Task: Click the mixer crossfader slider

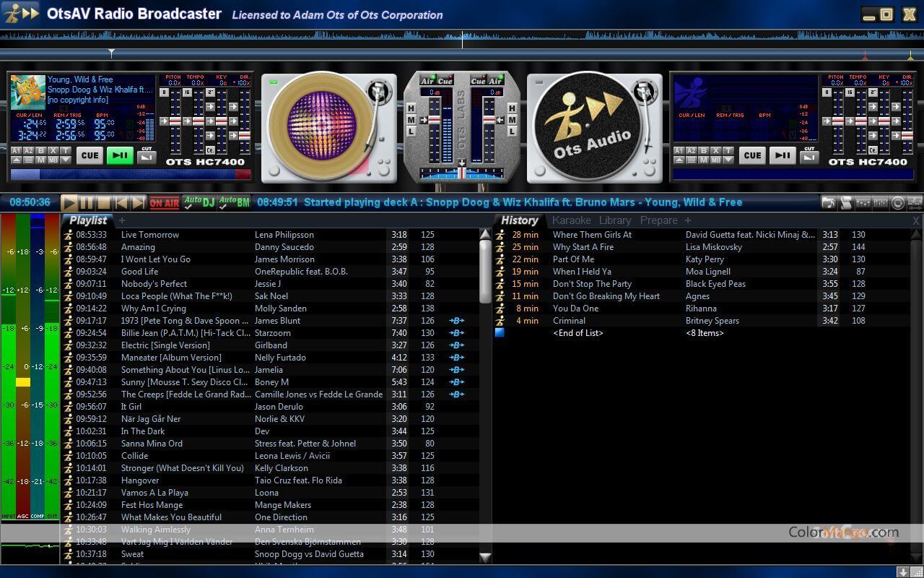Action: point(462,173)
